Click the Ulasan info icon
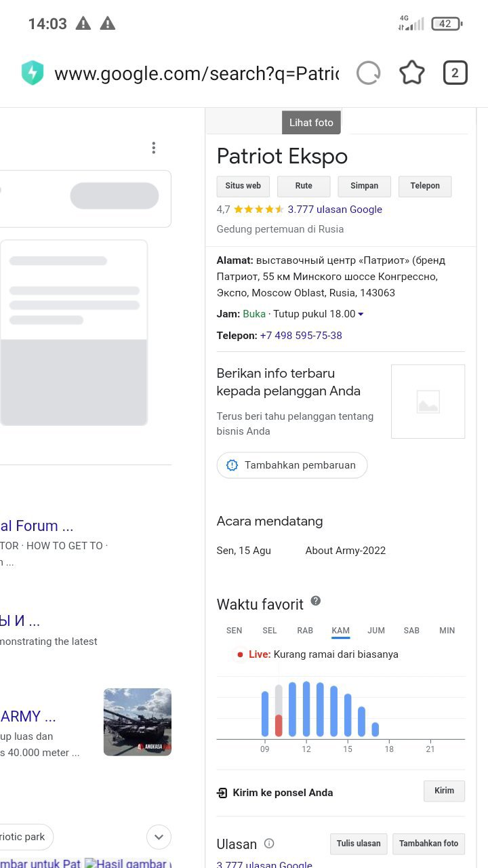 coord(269,844)
